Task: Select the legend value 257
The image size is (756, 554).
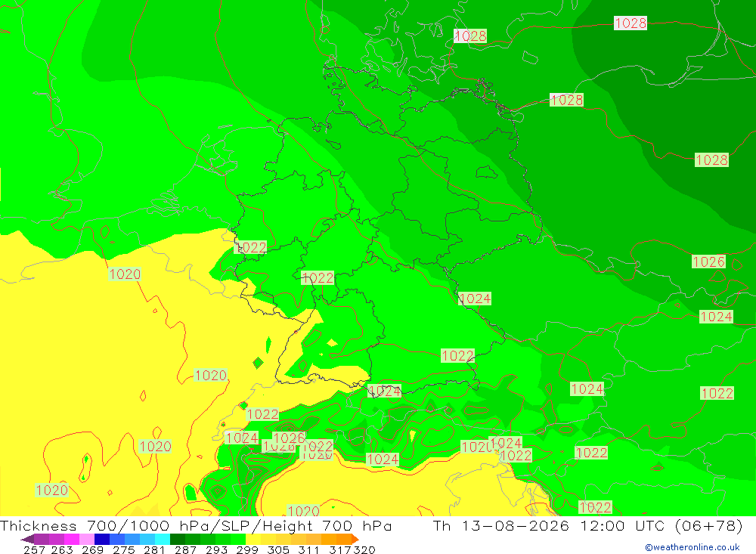Action: (x=34, y=549)
